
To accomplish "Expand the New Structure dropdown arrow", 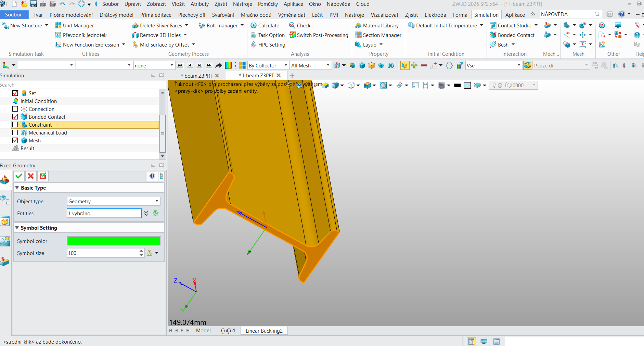I will (x=47, y=25).
